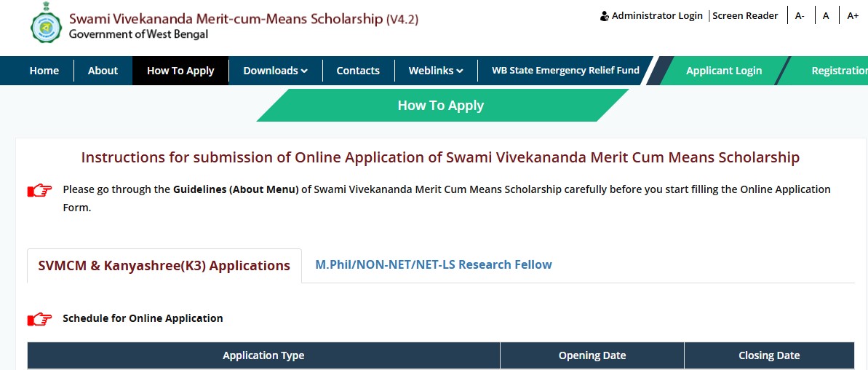
Task: Decrease font size with the A- button
Action: 800,16
